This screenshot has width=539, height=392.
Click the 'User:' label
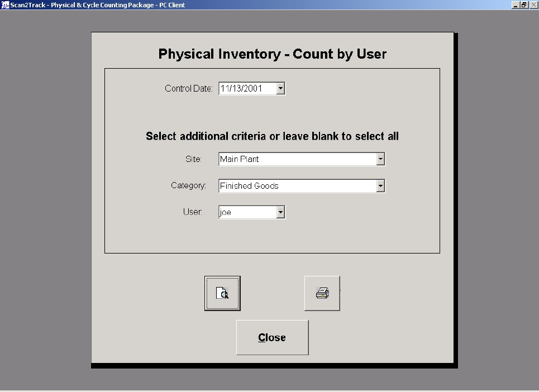[193, 212]
